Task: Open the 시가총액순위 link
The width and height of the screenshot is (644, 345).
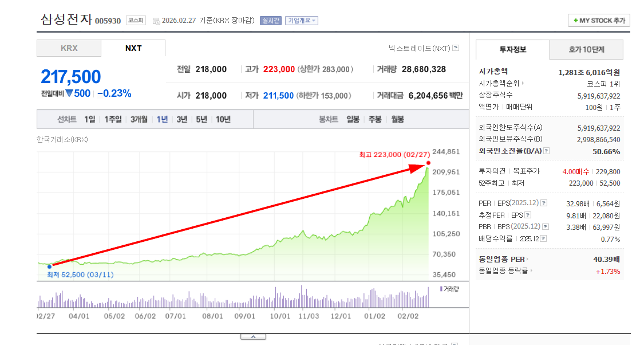Action: tap(501, 84)
